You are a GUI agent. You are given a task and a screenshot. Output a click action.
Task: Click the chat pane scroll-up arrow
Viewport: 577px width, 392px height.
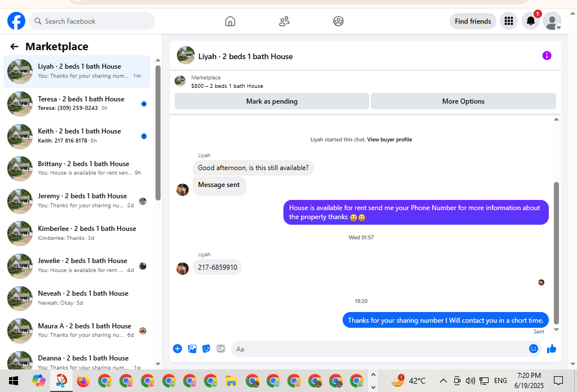coord(556,119)
